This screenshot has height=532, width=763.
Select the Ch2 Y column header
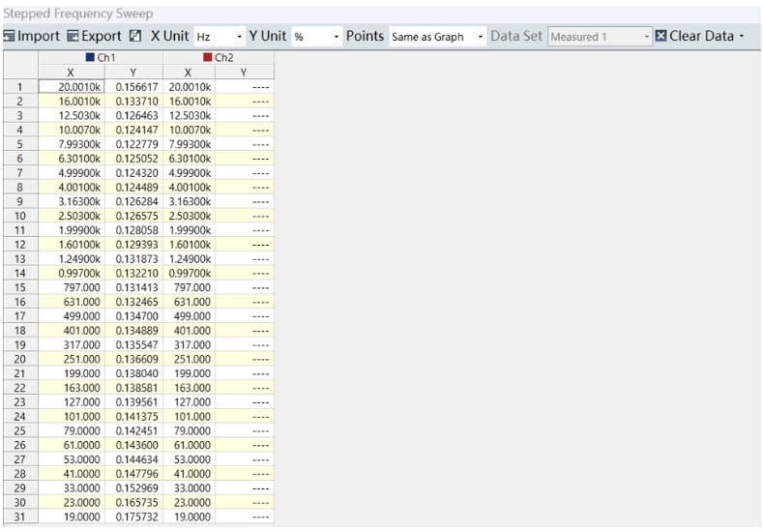coord(245,72)
